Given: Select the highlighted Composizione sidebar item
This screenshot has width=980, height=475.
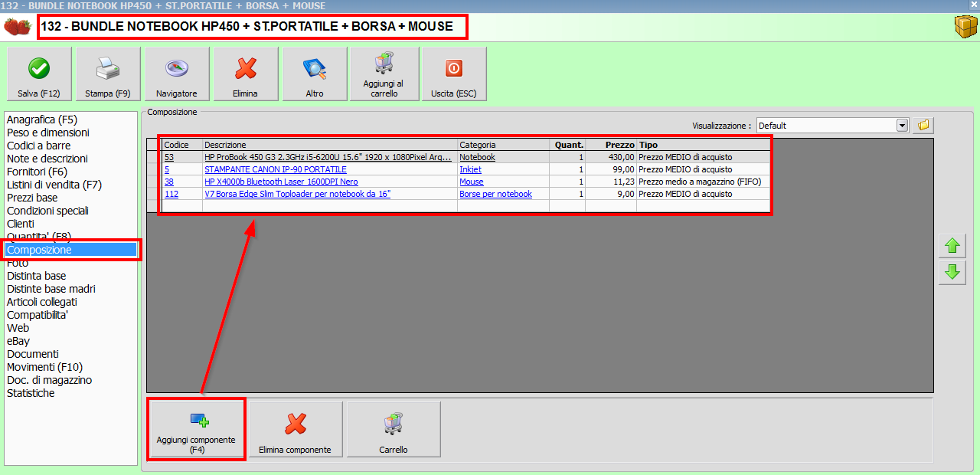Looking at the screenshot, I should point(71,250).
